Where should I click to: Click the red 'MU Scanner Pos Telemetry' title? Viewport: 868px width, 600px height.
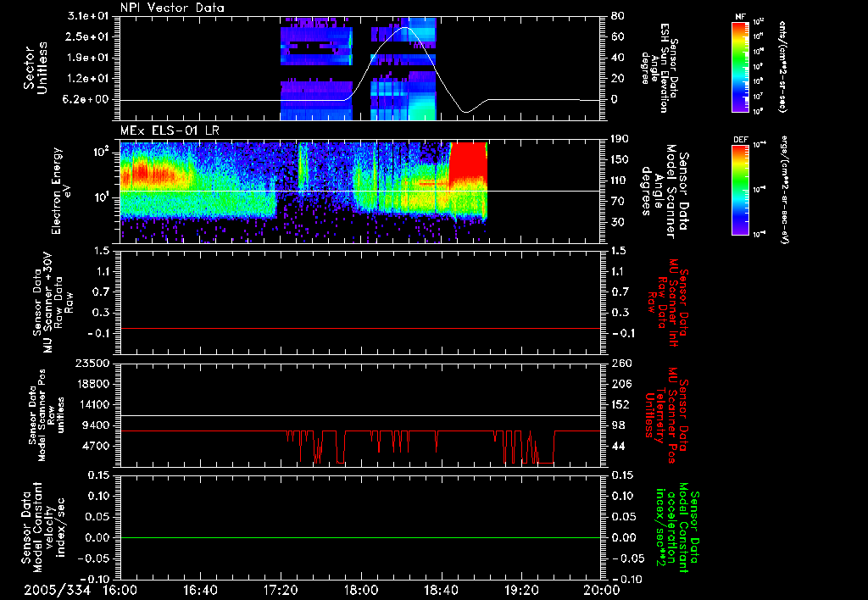[667, 415]
